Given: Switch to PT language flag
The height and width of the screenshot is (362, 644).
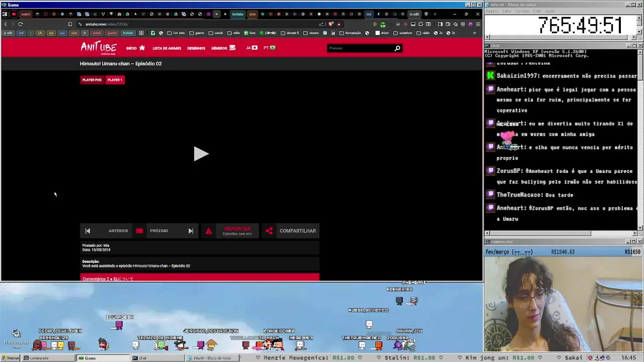Looking at the screenshot, I should tap(270, 48).
